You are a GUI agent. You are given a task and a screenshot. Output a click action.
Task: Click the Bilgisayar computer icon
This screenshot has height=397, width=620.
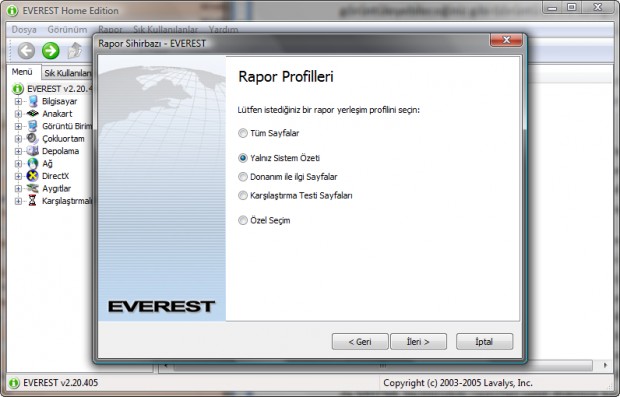point(33,101)
